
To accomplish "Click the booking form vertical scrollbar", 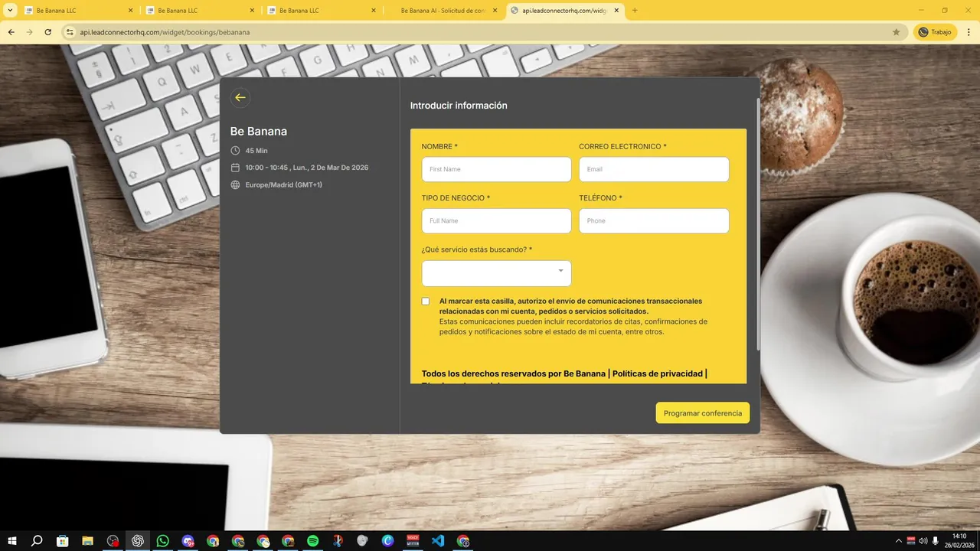I will point(758,224).
